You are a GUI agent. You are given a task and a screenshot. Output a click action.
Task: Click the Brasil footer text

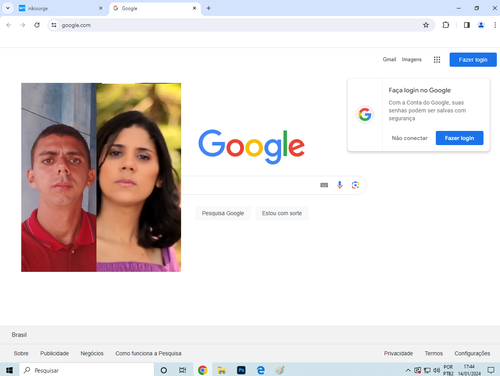(19, 335)
